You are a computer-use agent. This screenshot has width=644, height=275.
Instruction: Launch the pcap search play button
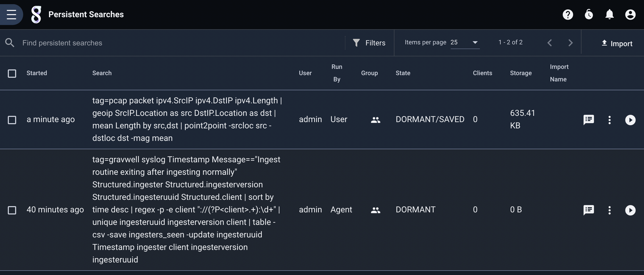630,120
